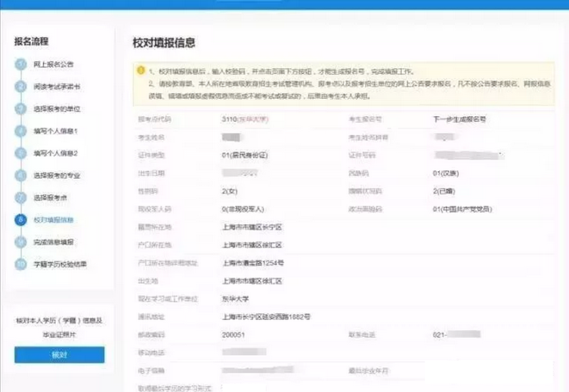
Task: Click the 3110 (东华大学) unit code value
Action: tap(246, 119)
